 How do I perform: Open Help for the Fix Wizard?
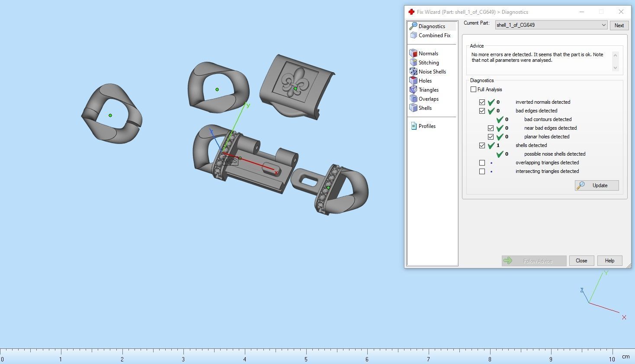tap(609, 261)
